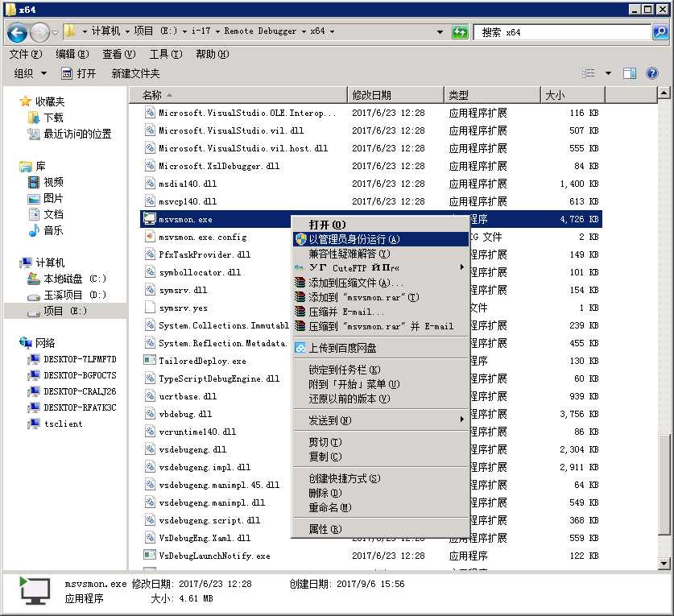Screen dimensions: 674x616
Task: Open the 查看(V) menu
Action: click(x=119, y=54)
